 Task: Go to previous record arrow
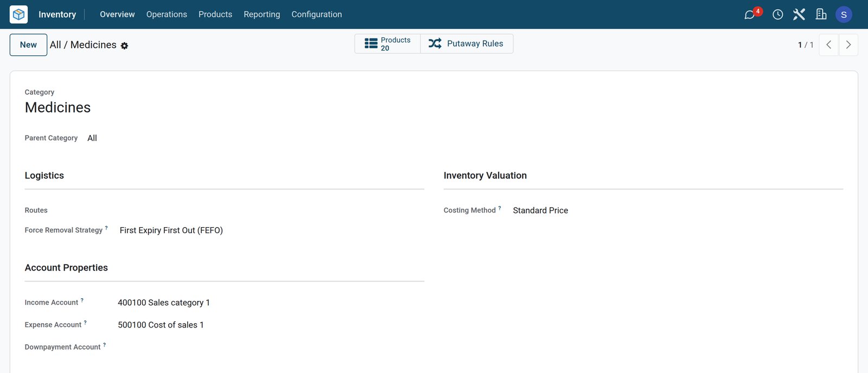(828, 45)
